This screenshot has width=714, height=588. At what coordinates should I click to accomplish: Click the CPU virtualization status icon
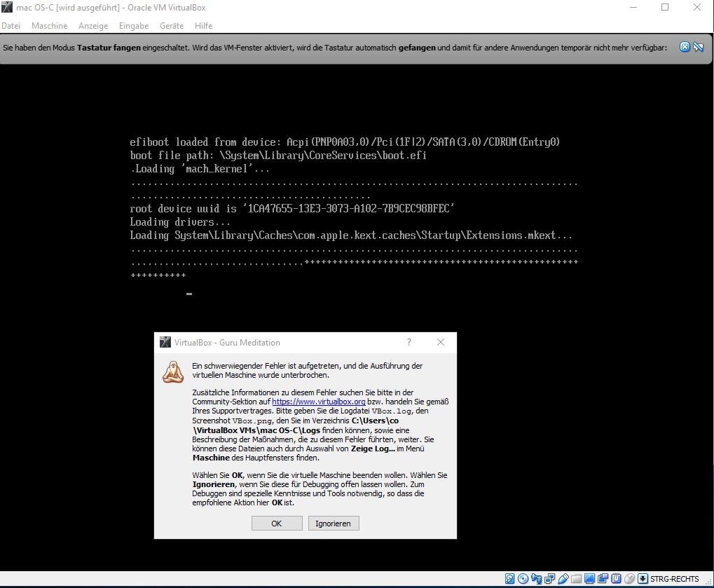click(616, 578)
